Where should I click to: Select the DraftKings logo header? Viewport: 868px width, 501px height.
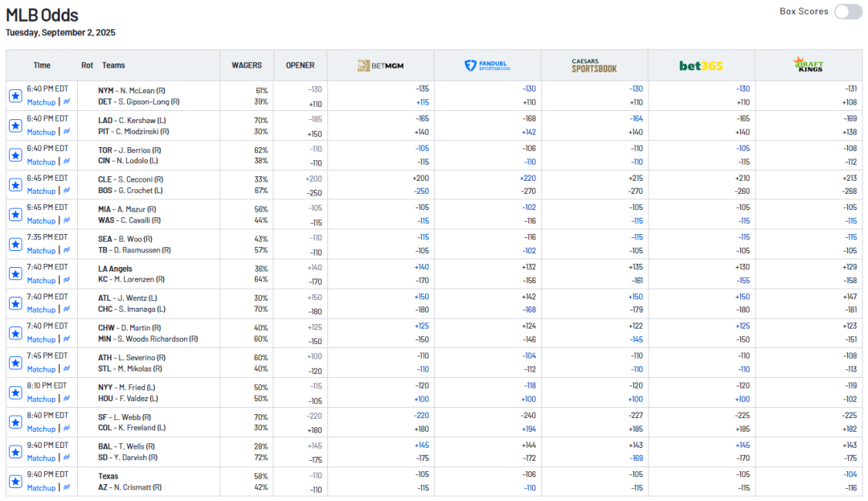(808, 65)
